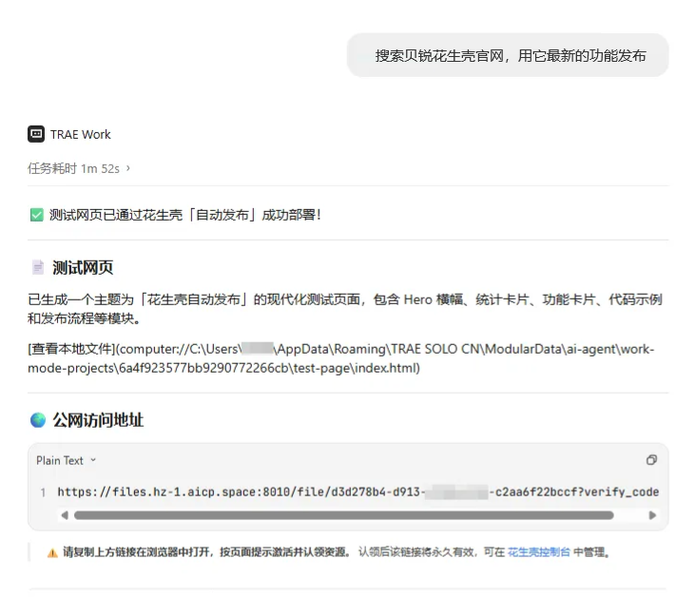Click the document icon beside 测试网页
The image size is (695, 616).
tap(38, 267)
